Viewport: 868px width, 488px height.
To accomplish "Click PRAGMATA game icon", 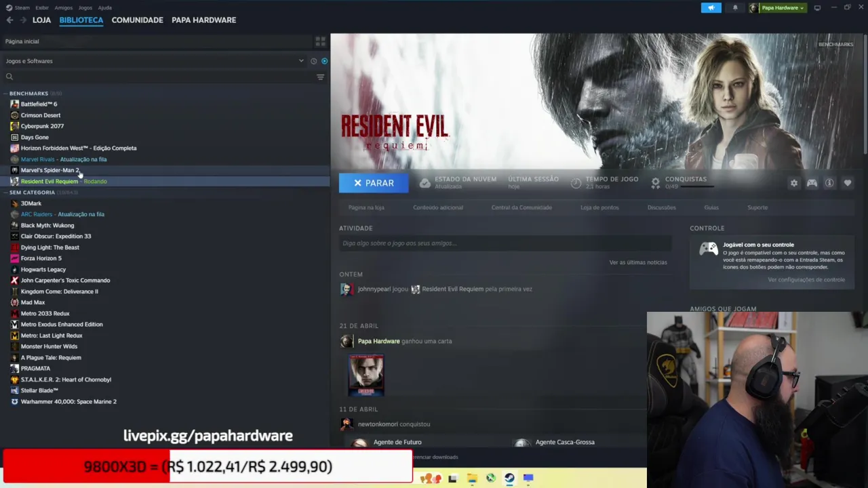I will coord(14,369).
